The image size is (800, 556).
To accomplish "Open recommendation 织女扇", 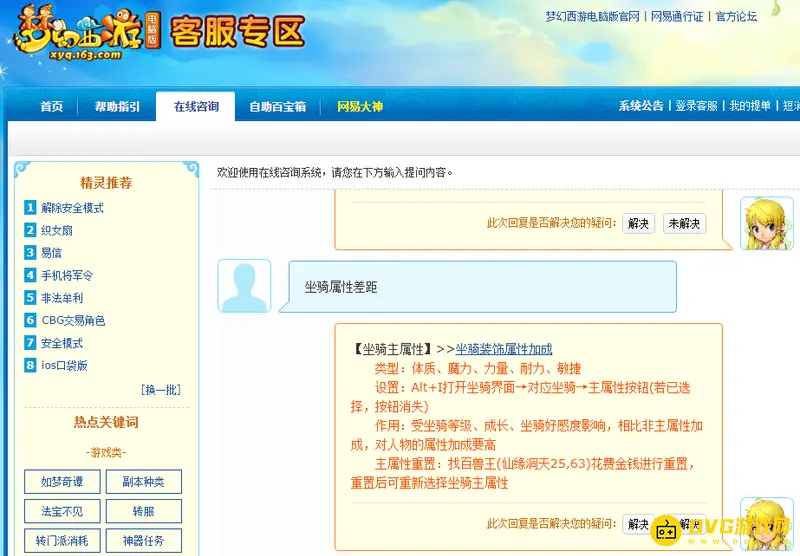I will 57,231.
